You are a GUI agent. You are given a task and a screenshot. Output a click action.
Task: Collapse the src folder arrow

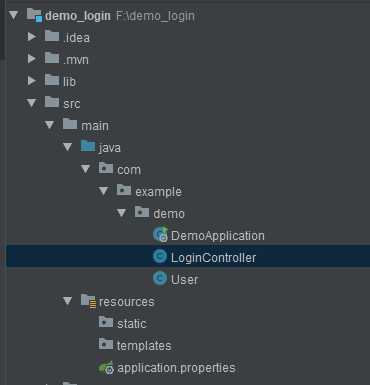(x=32, y=103)
